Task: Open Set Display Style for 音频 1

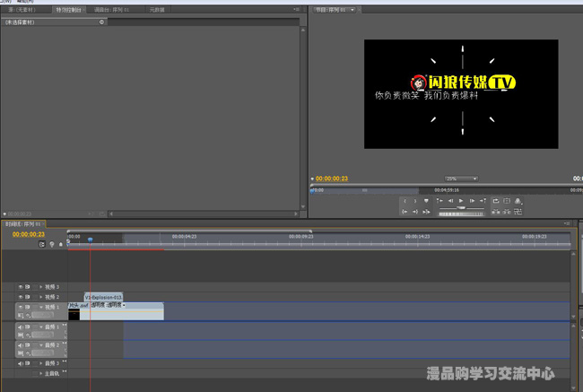Action: (21, 335)
